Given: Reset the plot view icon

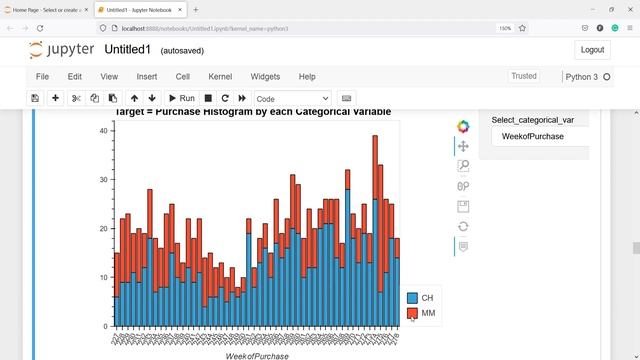Looking at the screenshot, I should [x=463, y=227].
